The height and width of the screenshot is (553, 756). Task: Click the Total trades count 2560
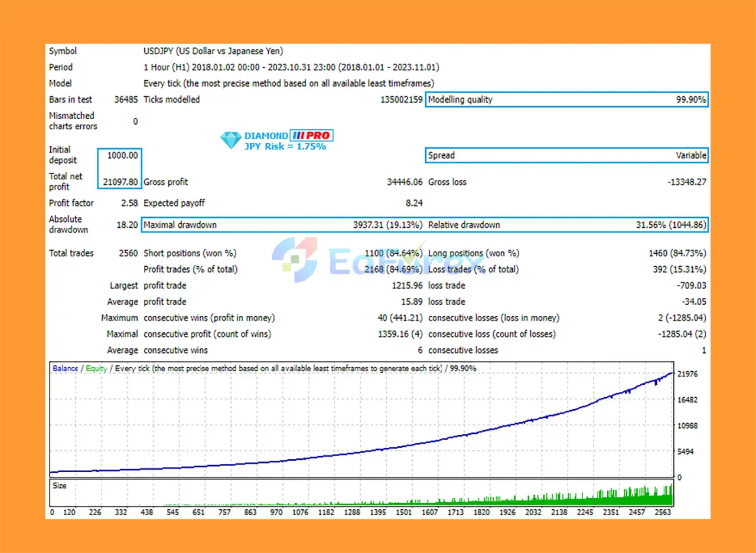coord(128,253)
